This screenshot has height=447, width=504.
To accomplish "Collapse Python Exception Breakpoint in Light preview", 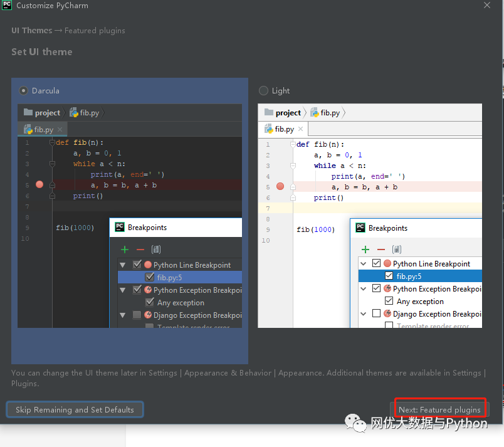I will [363, 289].
